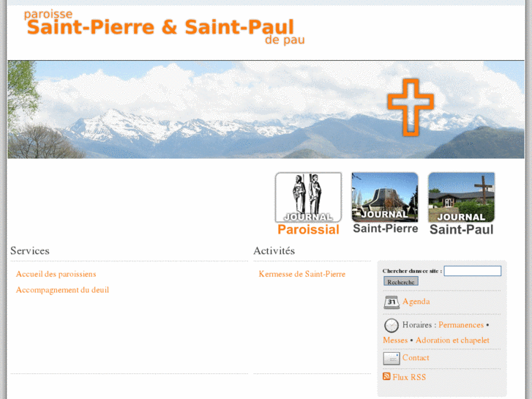The width and height of the screenshot is (532, 399).
Task: Open Kermesse de Saint-Pierre link
Action: pyautogui.click(x=302, y=274)
